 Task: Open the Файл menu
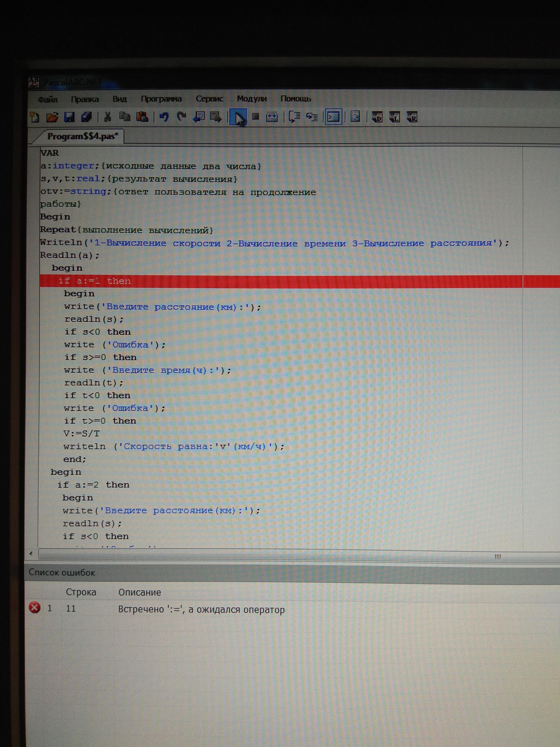point(48,99)
